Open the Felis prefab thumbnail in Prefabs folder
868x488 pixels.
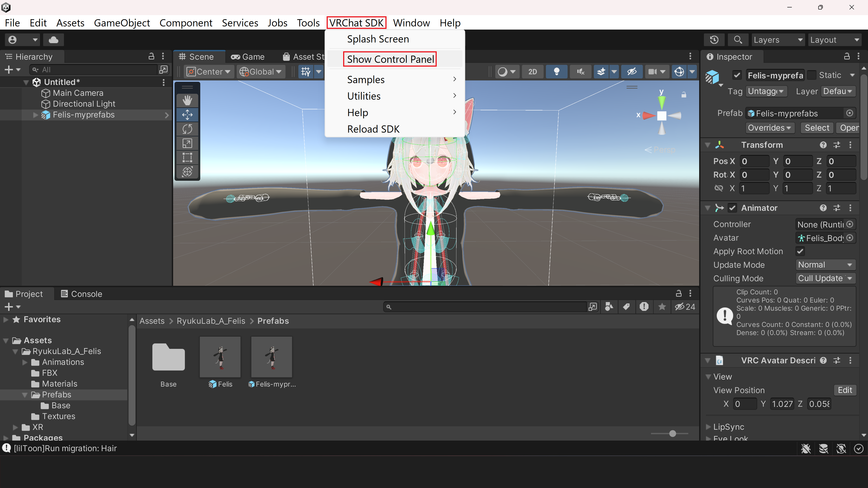point(220,357)
